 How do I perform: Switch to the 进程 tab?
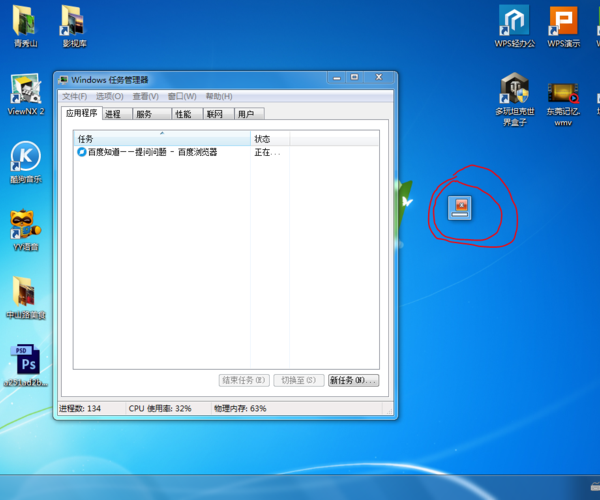point(113,114)
